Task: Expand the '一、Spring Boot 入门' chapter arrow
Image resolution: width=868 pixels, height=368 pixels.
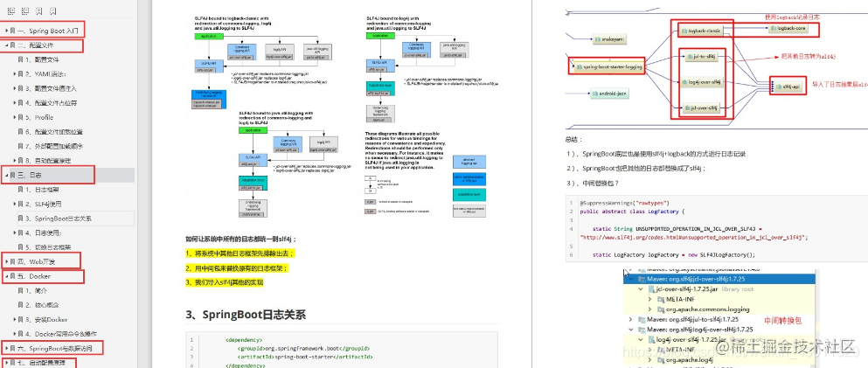Action: tap(6, 31)
